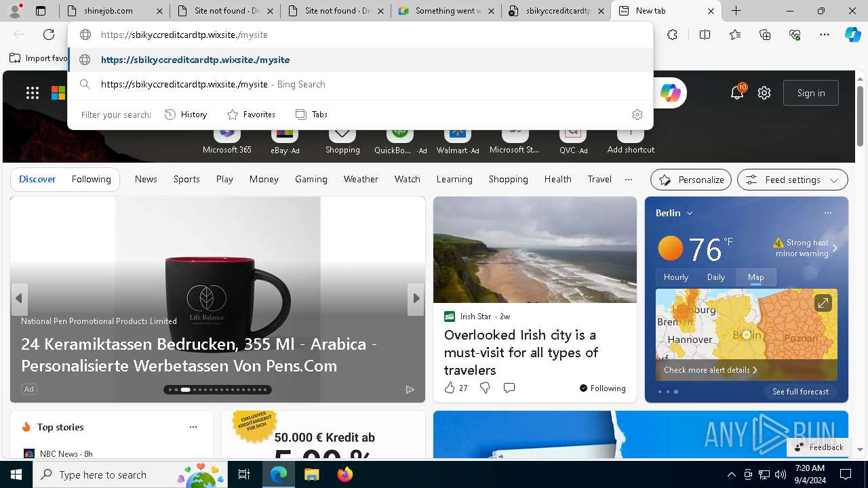
Task: Open See full forecast link
Action: [800, 392]
